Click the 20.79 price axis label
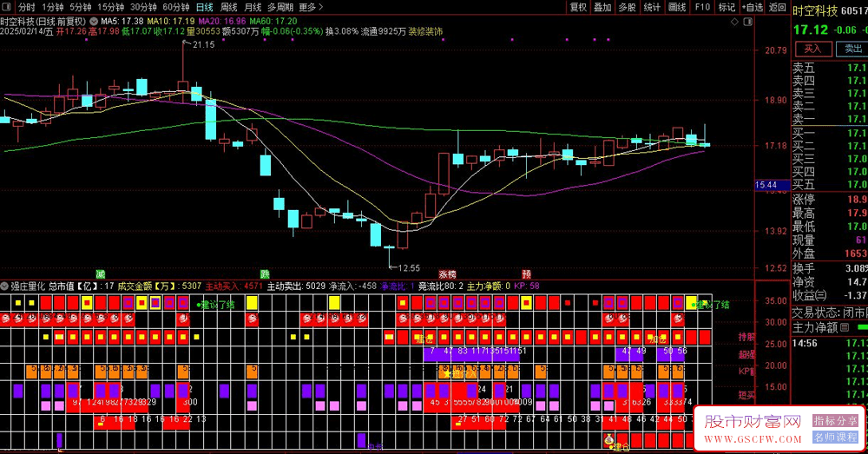 coord(775,50)
